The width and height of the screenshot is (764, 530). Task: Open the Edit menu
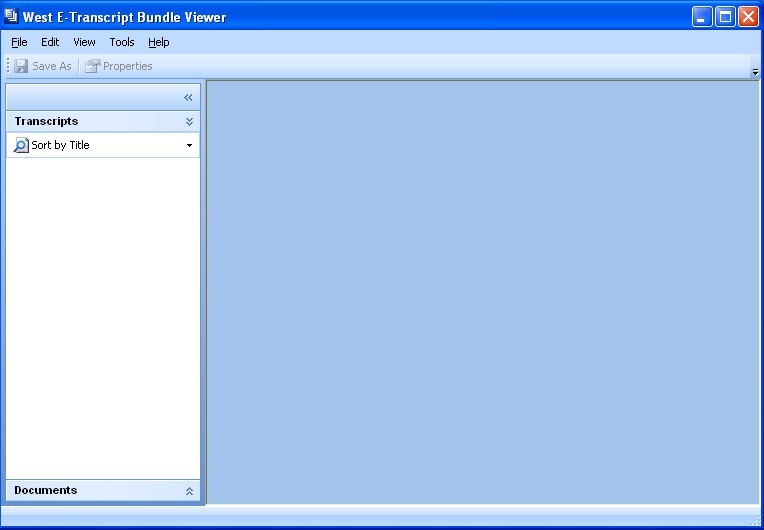point(50,42)
